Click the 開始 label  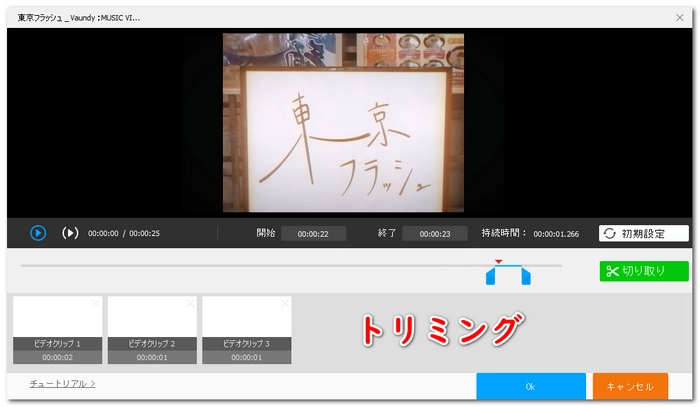pyautogui.click(x=266, y=233)
